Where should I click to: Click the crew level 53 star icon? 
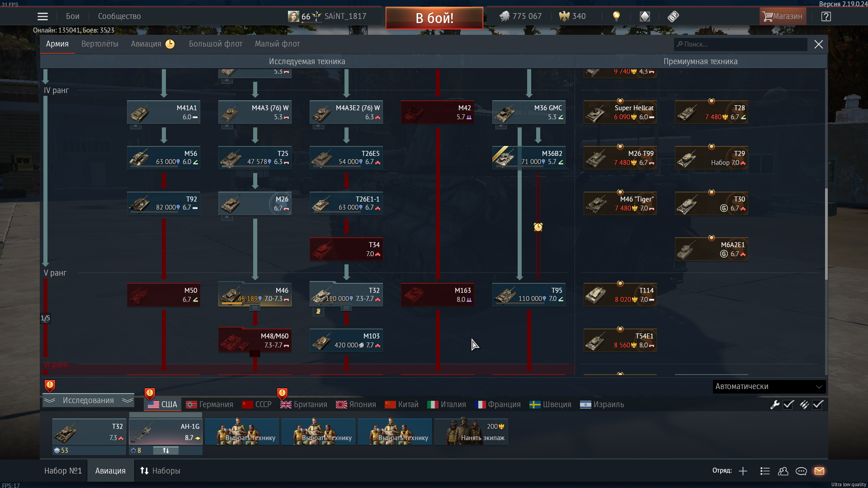(57, 450)
